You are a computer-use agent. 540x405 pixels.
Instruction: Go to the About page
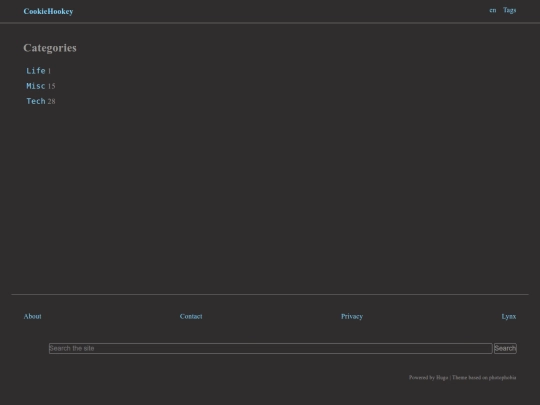click(32, 316)
